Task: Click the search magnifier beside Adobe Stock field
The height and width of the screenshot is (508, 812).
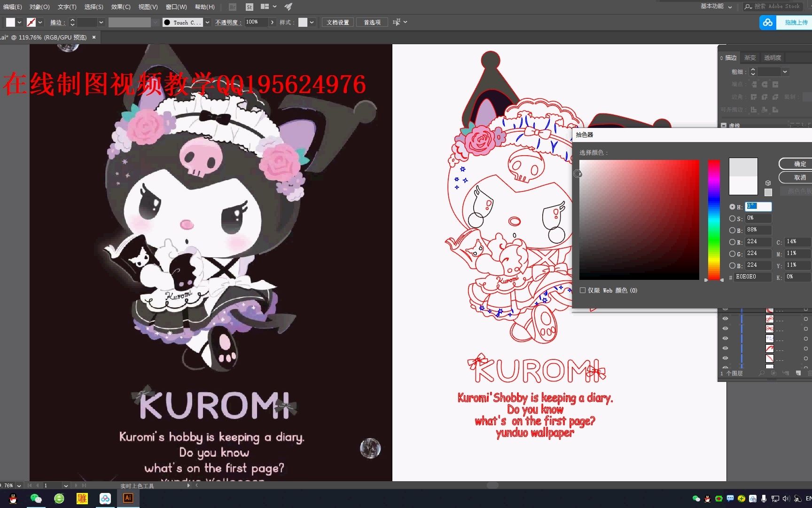Action: tap(748, 7)
